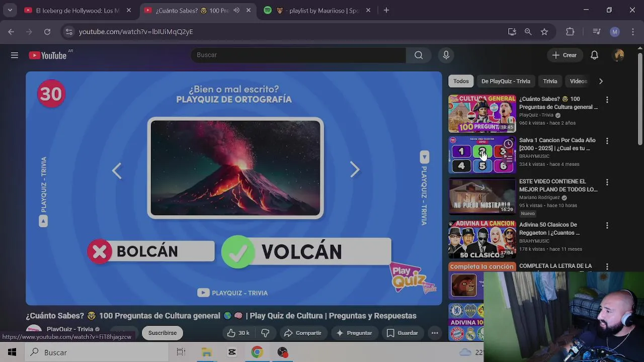Open File Explorer from the taskbar
Viewport: 644px width, 362px height.
tap(207, 352)
